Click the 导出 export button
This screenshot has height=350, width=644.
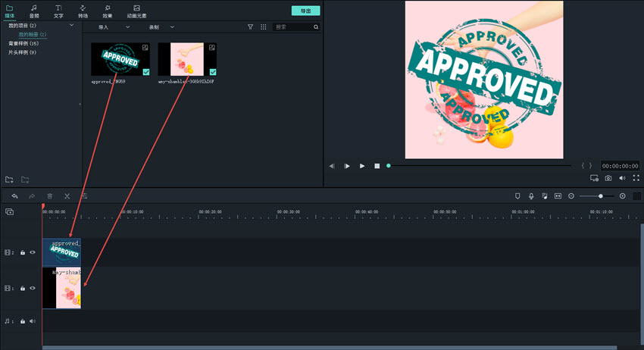tap(305, 11)
